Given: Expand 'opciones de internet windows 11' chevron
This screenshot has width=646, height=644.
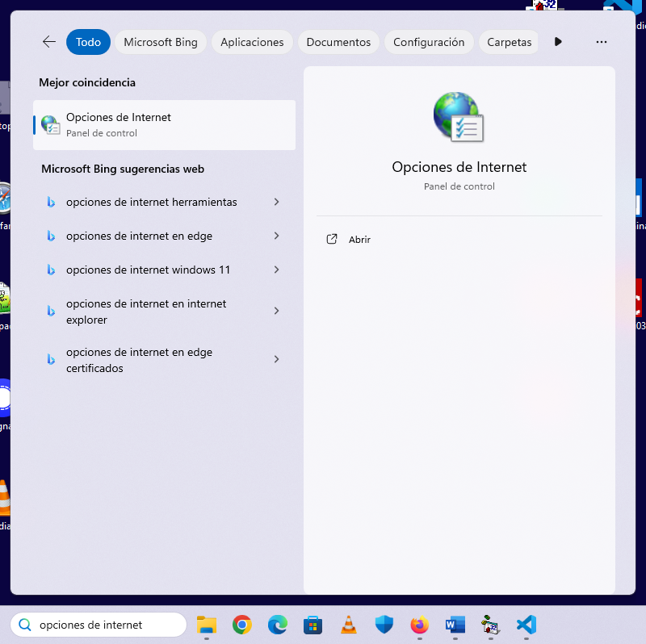Looking at the screenshot, I should tap(276, 270).
